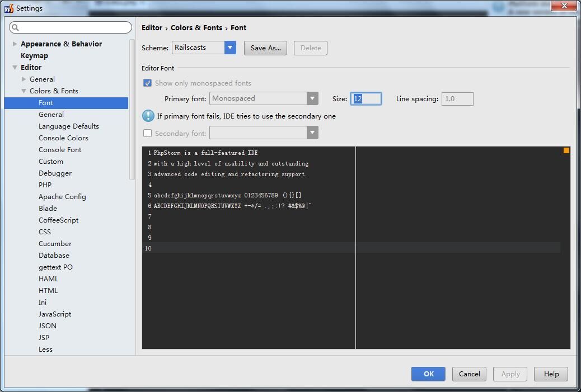Select CSS color settings

[44, 232]
